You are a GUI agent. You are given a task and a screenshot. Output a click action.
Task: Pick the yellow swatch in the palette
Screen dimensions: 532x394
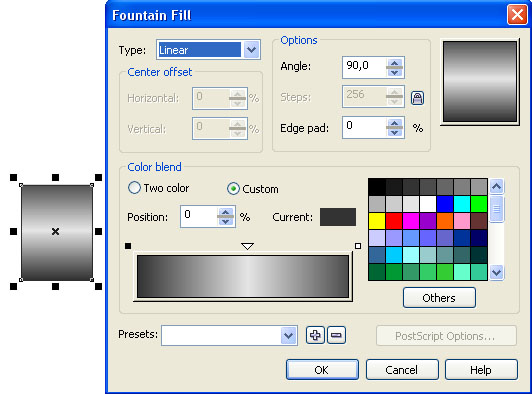377,221
